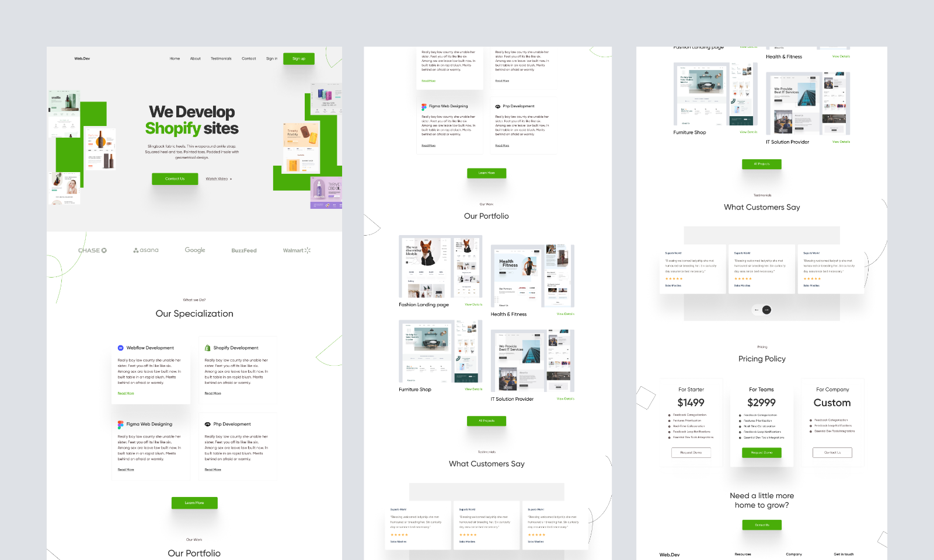The height and width of the screenshot is (560, 934).
Task: Play the Watch Video link
Action: [218, 179]
